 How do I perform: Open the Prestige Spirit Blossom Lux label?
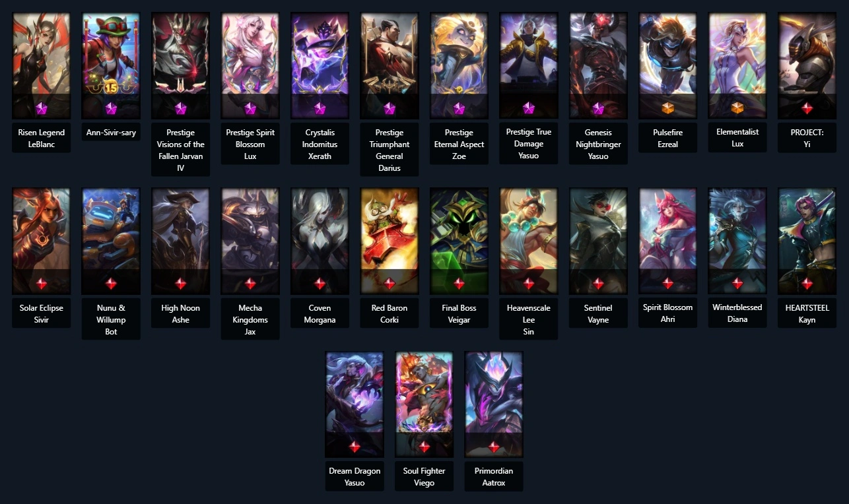[x=250, y=144]
